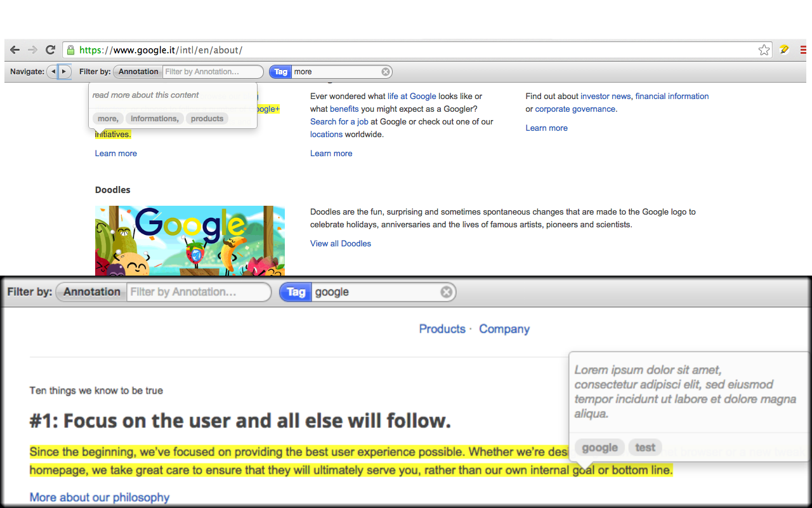Focus the zoomed 'Filter by Annotation...' input
Screen dimensions: 812x508
click(x=199, y=292)
